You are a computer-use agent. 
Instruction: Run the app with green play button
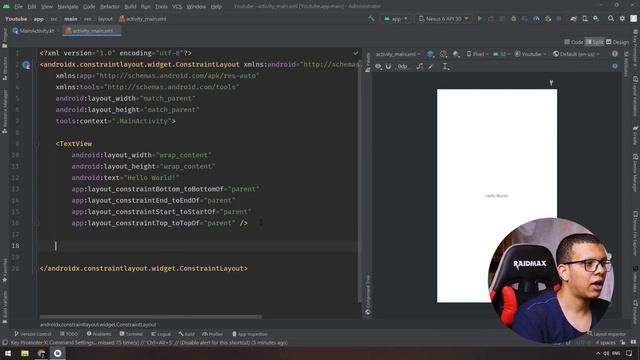tap(480, 19)
